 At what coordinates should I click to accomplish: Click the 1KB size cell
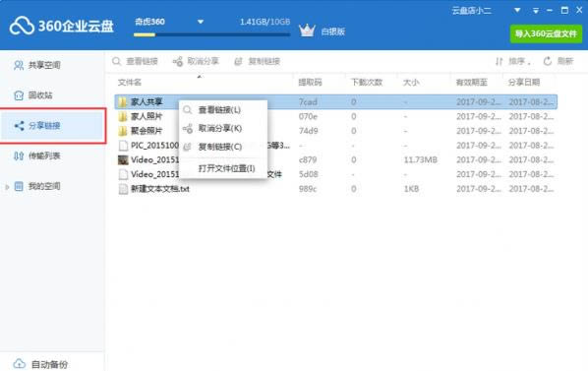point(411,189)
